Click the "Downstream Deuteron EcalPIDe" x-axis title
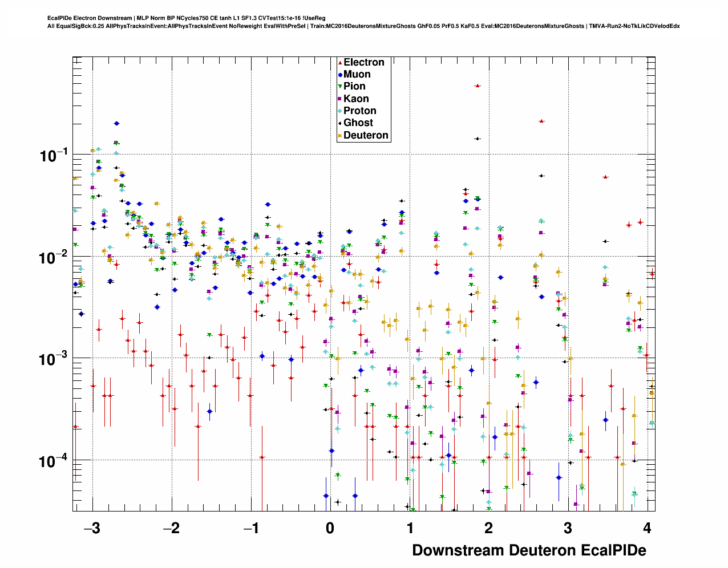This screenshot has height=568, width=728. tap(529, 550)
